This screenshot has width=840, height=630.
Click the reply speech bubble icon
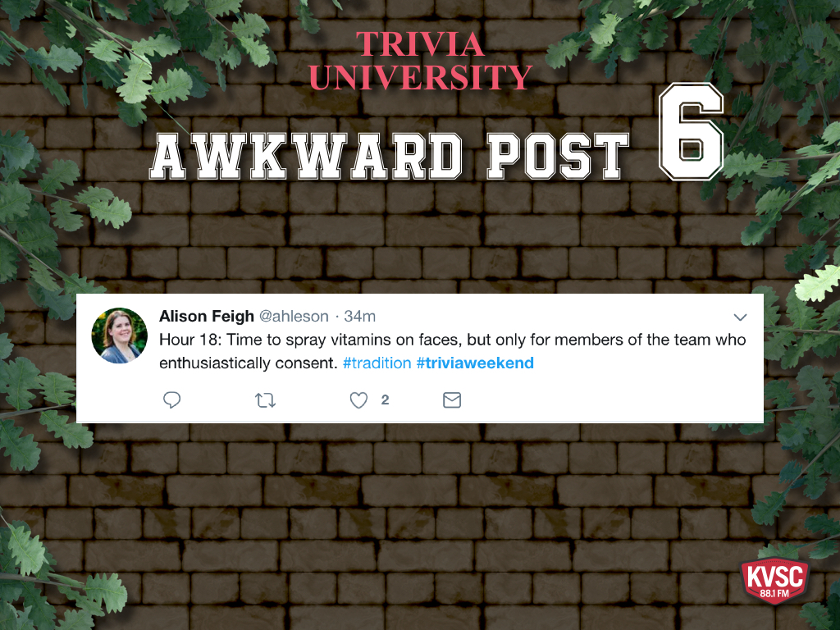(x=172, y=400)
